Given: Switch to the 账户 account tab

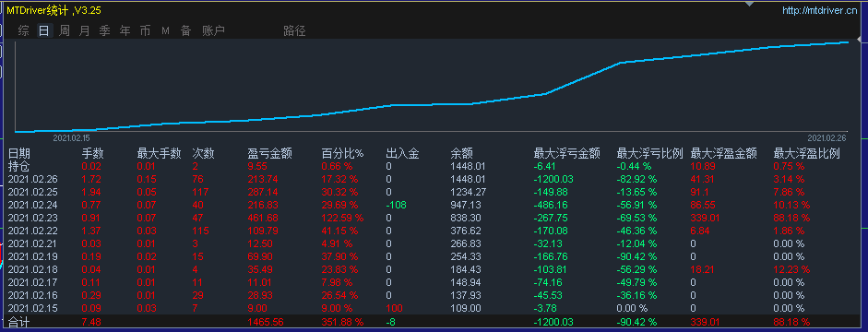Looking at the screenshot, I should [214, 31].
